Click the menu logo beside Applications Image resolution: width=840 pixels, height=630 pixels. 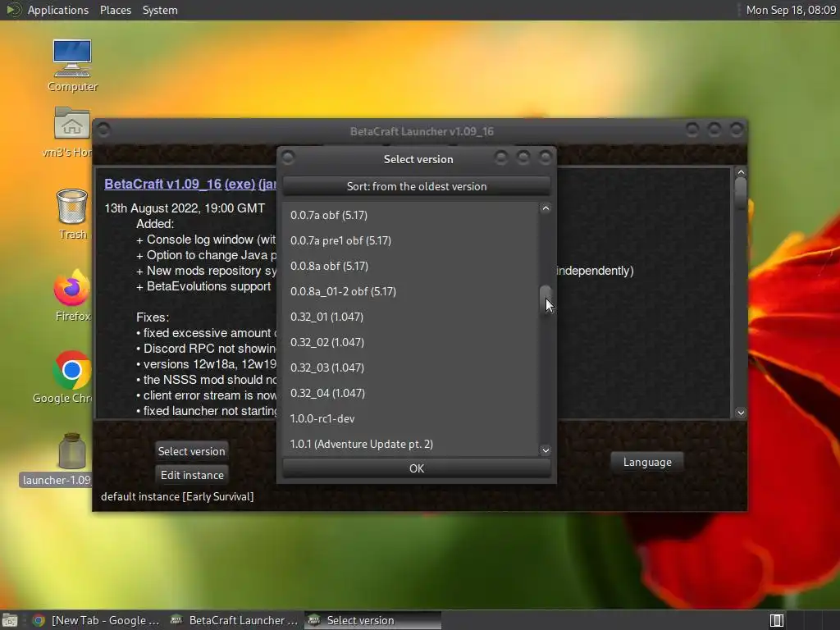[12, 10]
